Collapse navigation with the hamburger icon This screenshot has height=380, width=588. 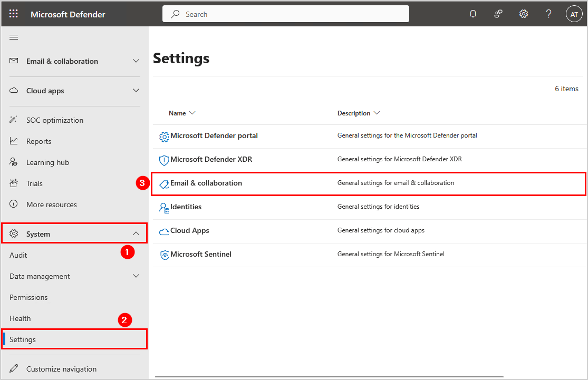14,37
